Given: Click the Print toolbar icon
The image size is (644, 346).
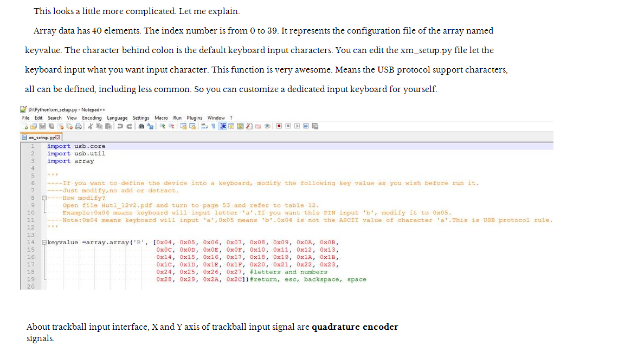Looking at the screenshot, I should [x=79, y=126].
